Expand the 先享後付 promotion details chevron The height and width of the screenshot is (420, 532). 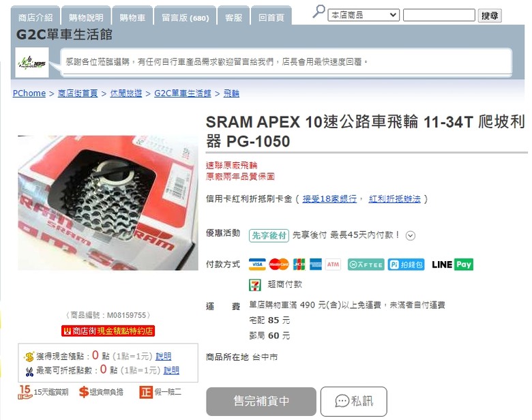410,235
